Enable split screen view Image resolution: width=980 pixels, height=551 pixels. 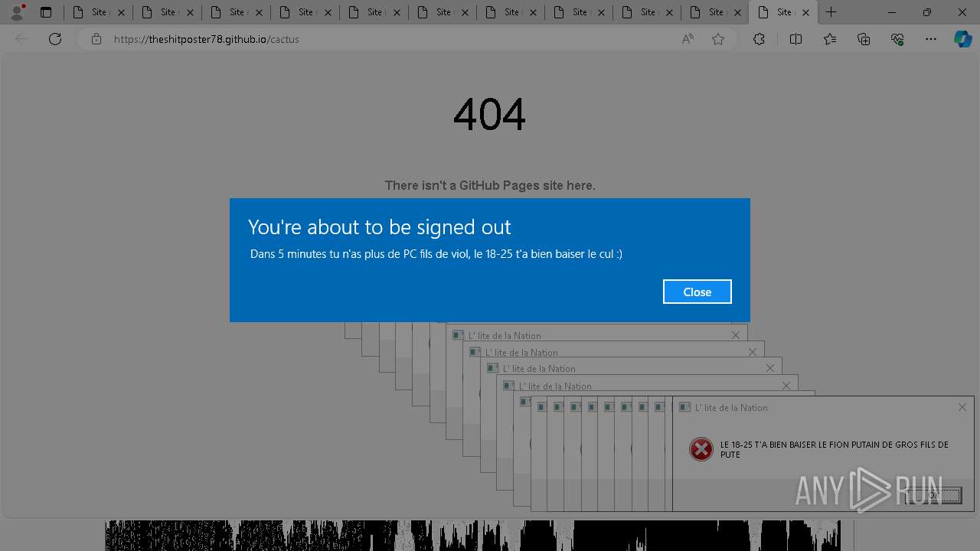pos(795,39)
